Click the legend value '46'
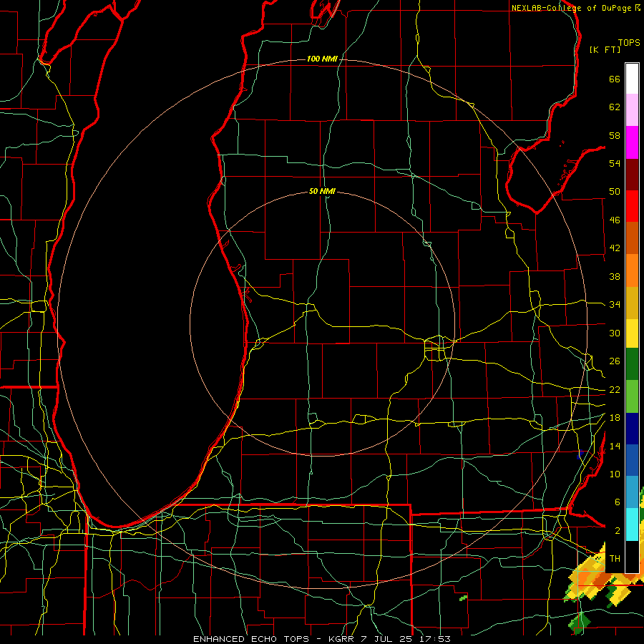This screenshot has width=644, height=644. (x=615, y=220)
